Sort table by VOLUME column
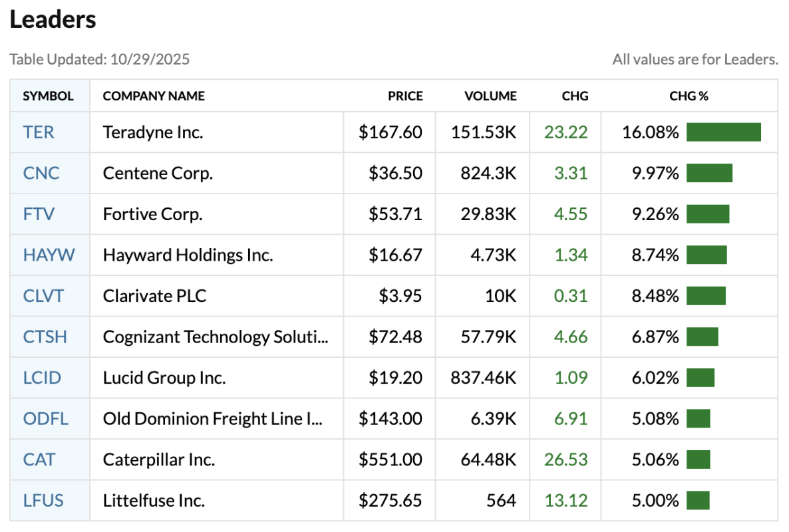789x532 pixels. coord(490,96)
